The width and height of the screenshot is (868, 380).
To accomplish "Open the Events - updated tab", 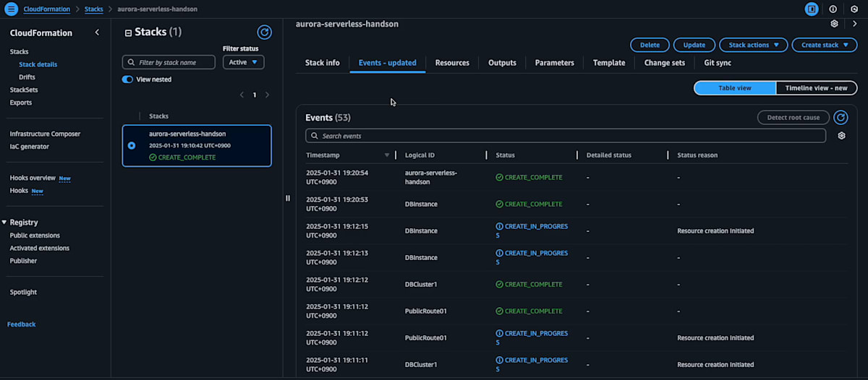I will pos(388,63).
